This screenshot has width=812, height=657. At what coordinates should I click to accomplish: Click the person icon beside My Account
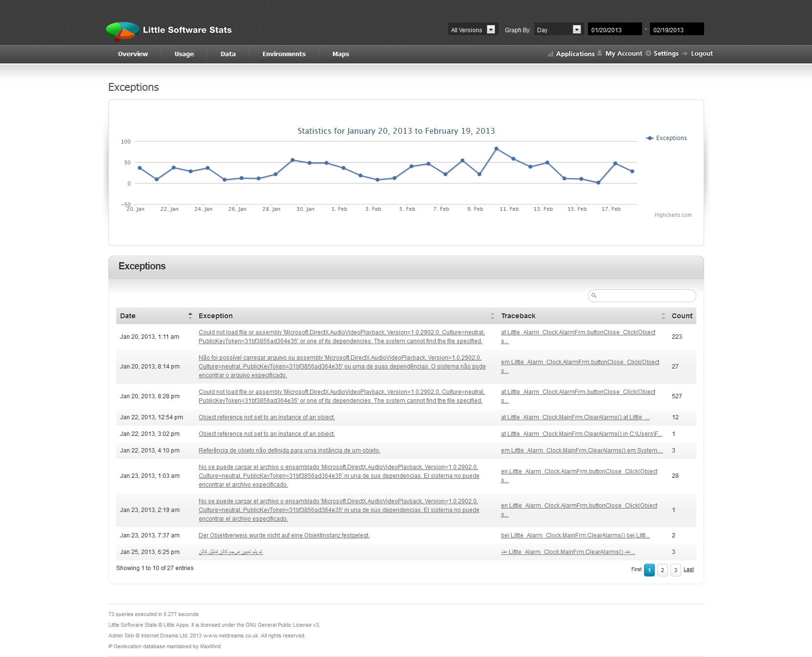click(600, 54)
